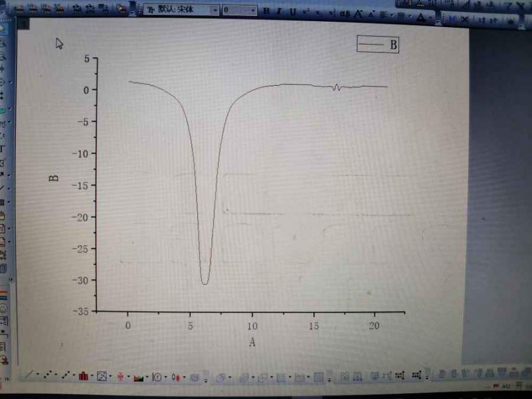Click the legend entry B

pos(378,44)
